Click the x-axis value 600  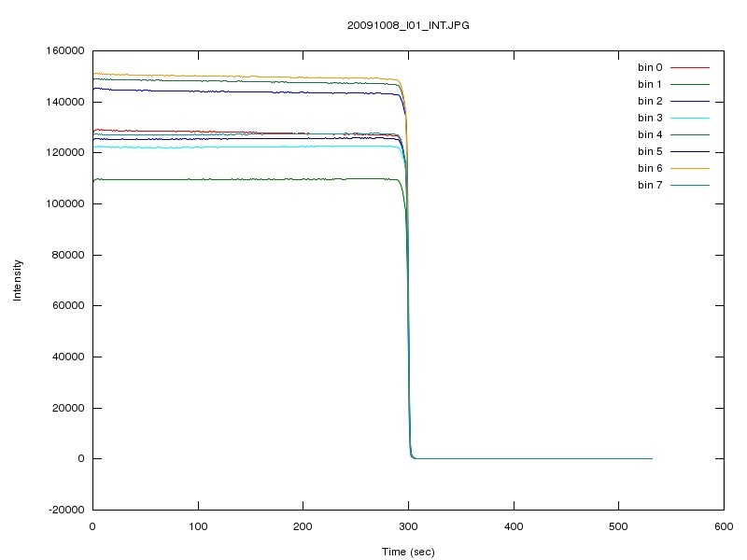click(724, 526)
